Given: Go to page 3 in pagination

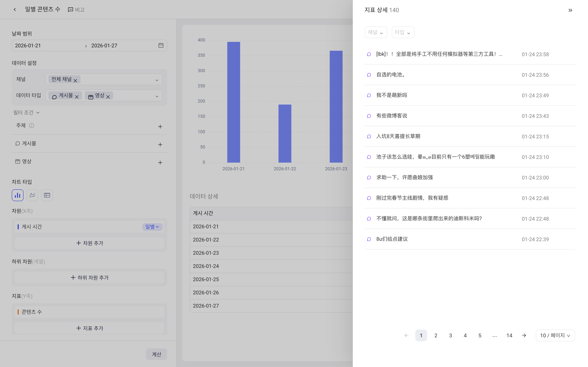Looking at the screenshot, I should point(451,335).
